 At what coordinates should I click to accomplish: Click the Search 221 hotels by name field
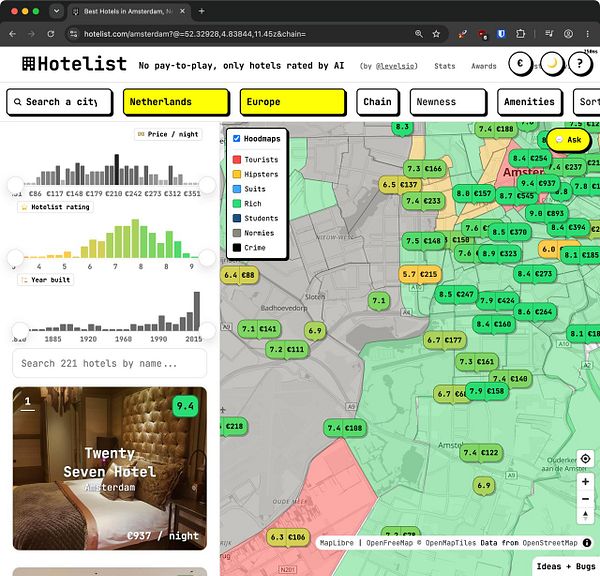coord(109,363)
